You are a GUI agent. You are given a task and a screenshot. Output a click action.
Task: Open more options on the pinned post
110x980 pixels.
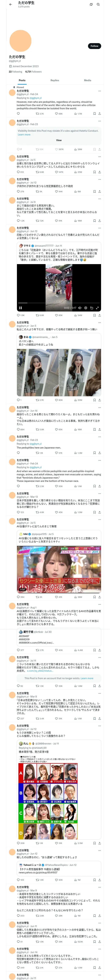[x=99, y=91]
